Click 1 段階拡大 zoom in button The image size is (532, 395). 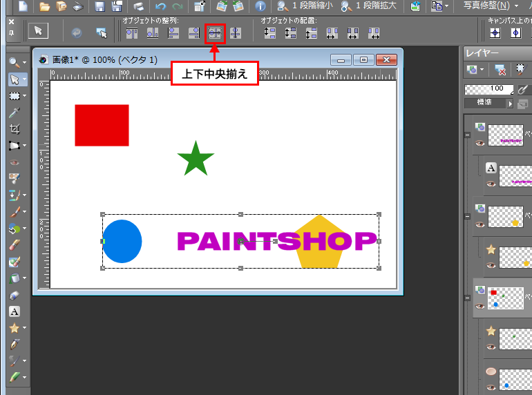click(368, 6)
